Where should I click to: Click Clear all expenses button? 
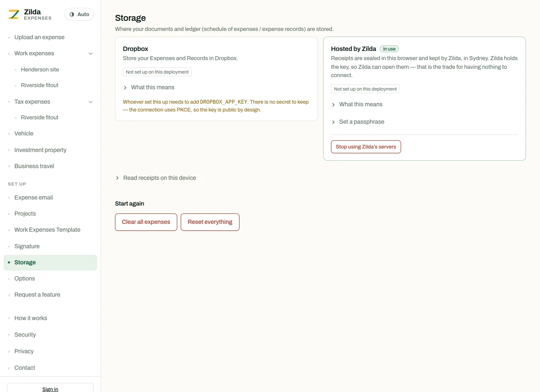(146, 222)
